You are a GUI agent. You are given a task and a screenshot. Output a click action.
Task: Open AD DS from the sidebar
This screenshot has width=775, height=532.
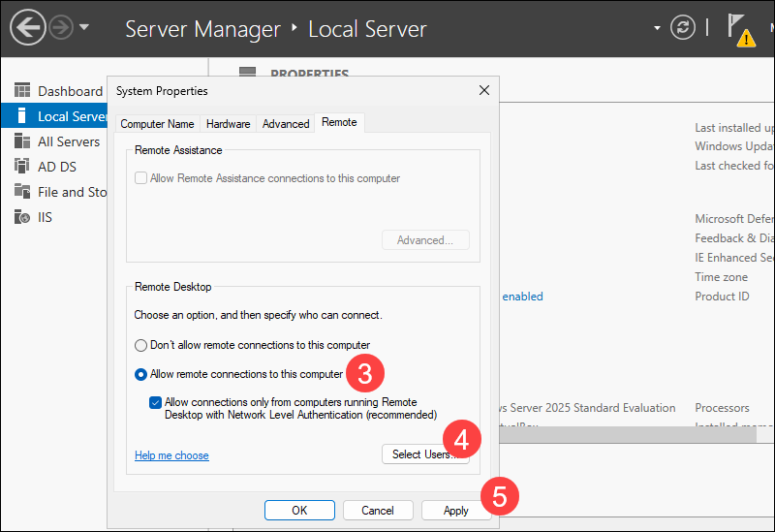22,167
